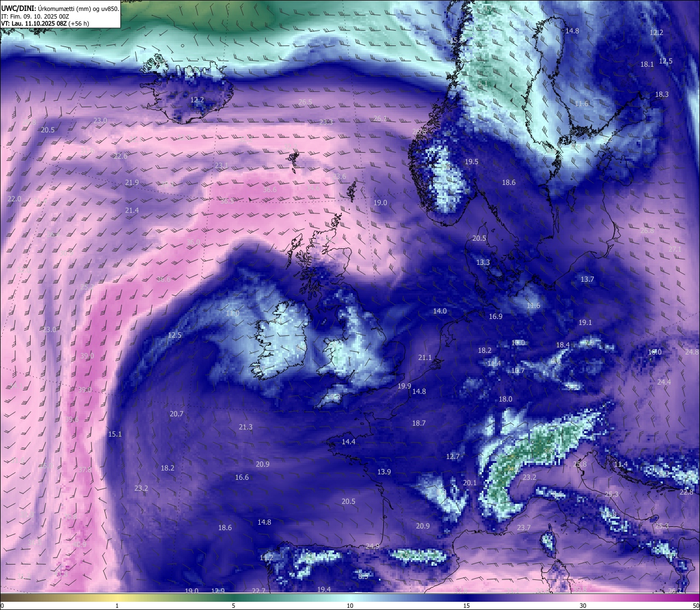Select the 15.1 map value
The image size is (700, 610).
tap(115, 434)
